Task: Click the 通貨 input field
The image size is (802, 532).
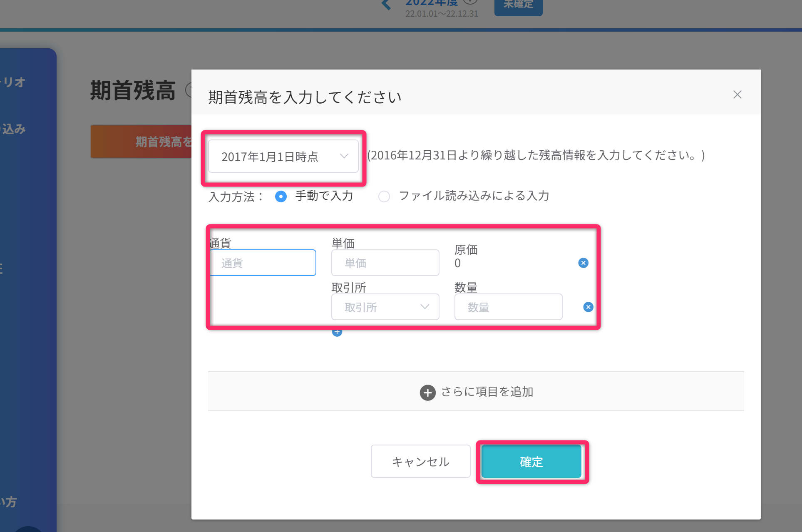Action: click(263, 263)
